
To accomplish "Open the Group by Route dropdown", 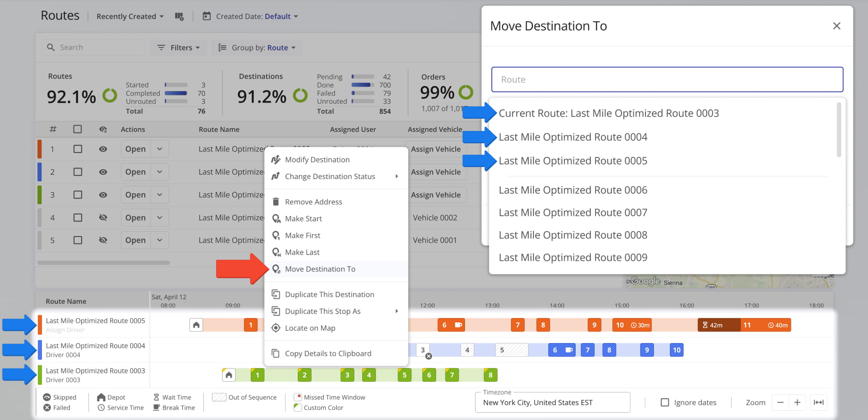I will coord(257,48).
